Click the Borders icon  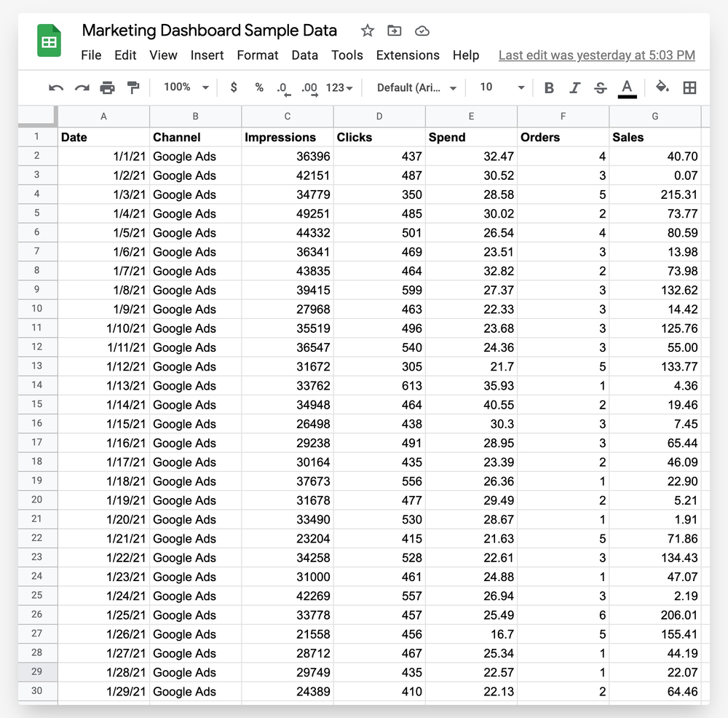click(x=689, y=87)
